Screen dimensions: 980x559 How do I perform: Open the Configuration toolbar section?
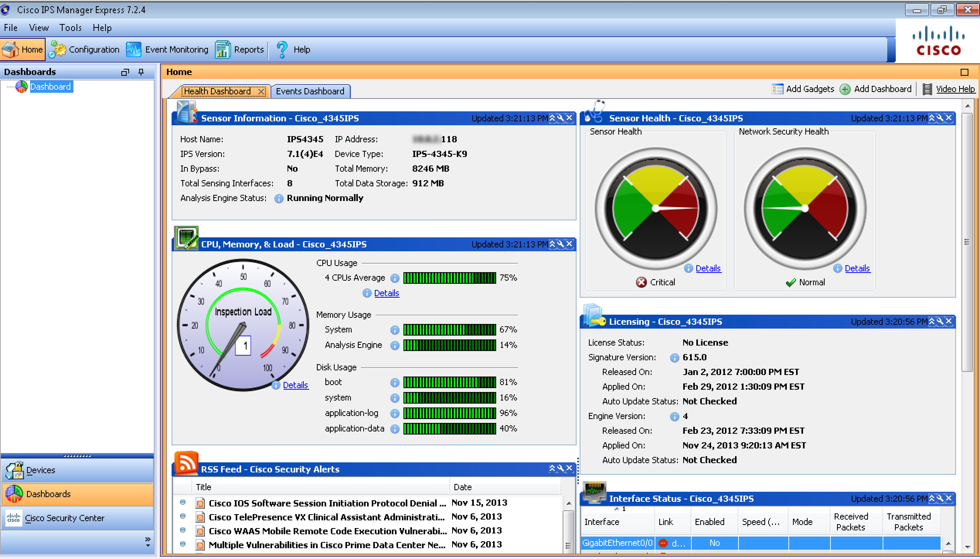(84, 49)
